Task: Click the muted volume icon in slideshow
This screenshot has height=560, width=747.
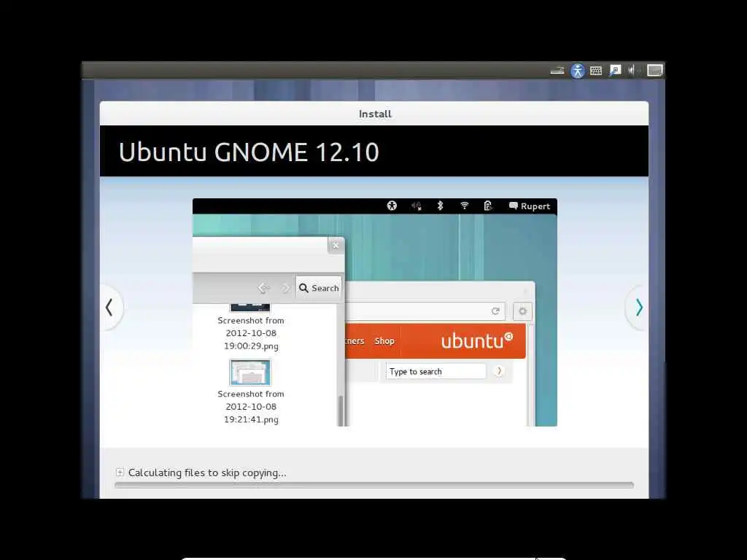Action: 416,206
